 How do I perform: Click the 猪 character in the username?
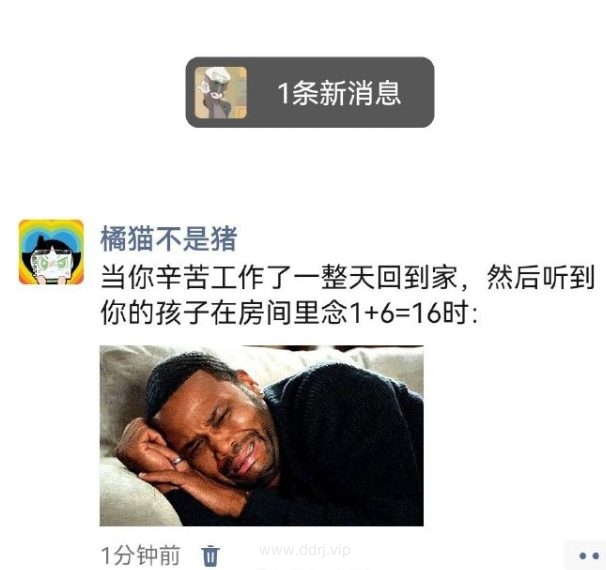click(x=223, y=240)
